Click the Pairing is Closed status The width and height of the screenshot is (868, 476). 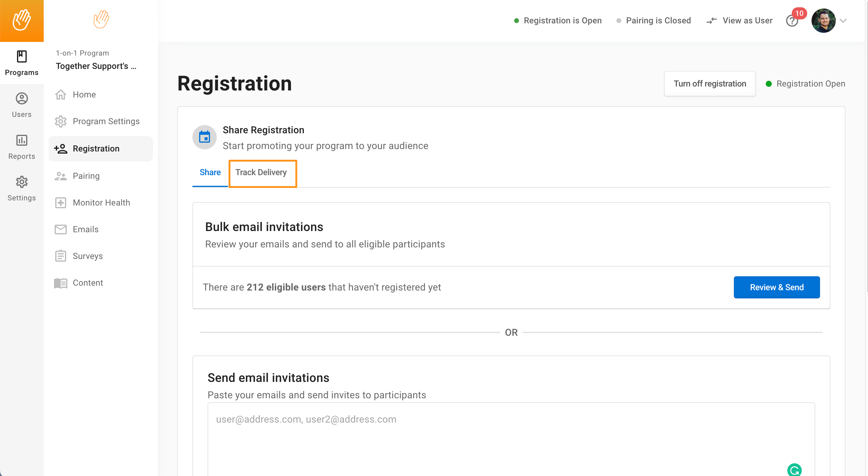click(653, 21)
